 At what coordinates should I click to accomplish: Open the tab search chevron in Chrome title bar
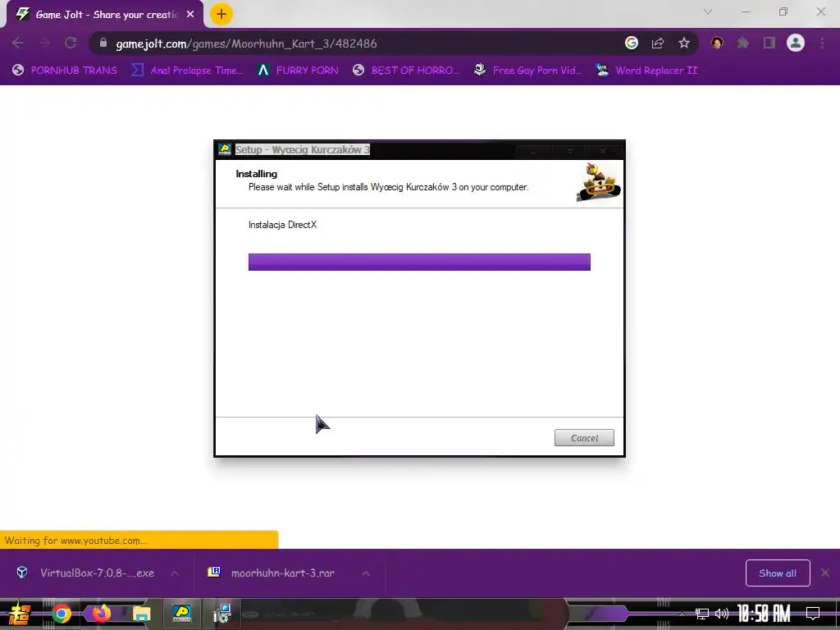(x=708, y=11)
